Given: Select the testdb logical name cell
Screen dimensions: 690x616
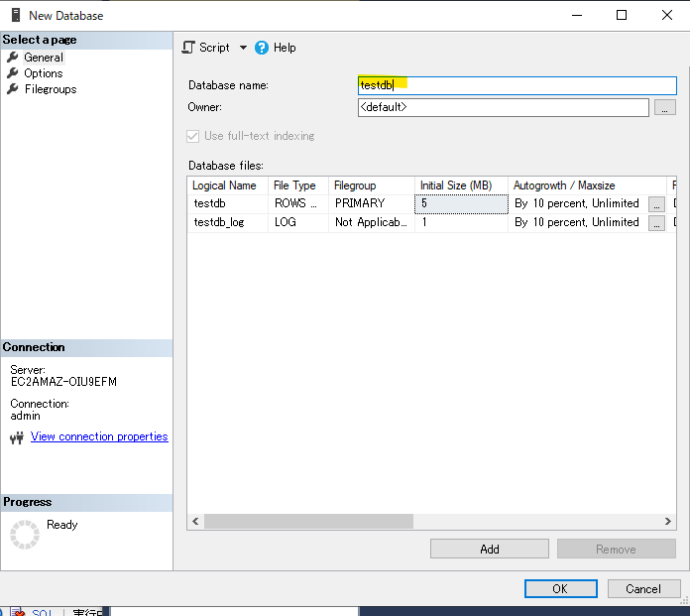Looking at the screenshot, I should coord(227,204).
